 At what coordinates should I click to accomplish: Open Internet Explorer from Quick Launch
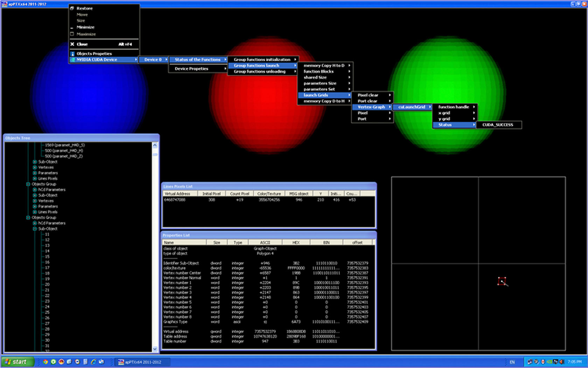pyautogui.click(x=93, y=362)
